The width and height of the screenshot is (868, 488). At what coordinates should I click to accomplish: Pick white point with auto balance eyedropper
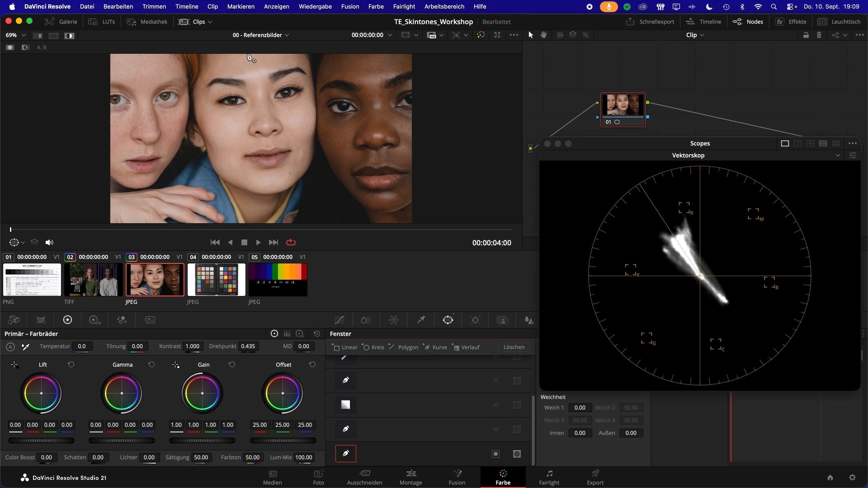click(26, 347)
